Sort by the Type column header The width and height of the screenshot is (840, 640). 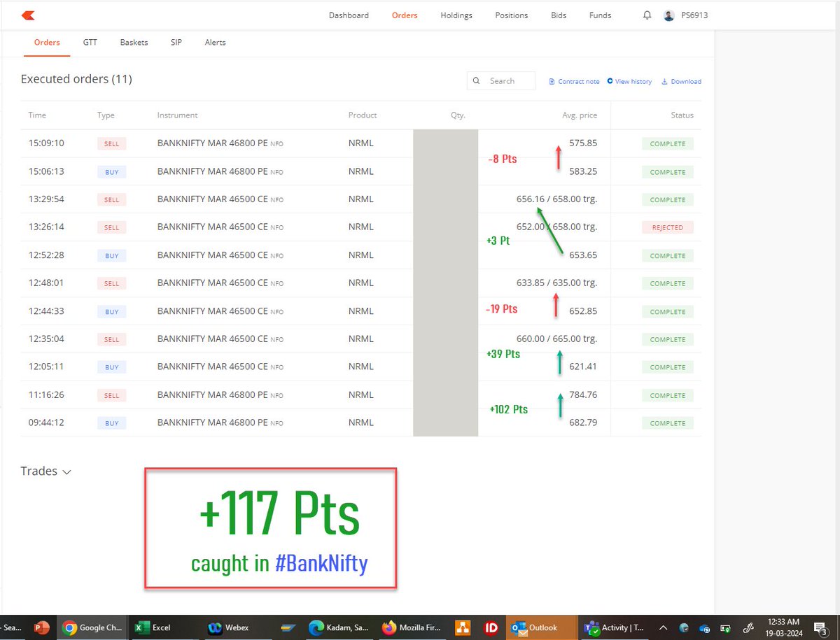[x=106, y=115]
